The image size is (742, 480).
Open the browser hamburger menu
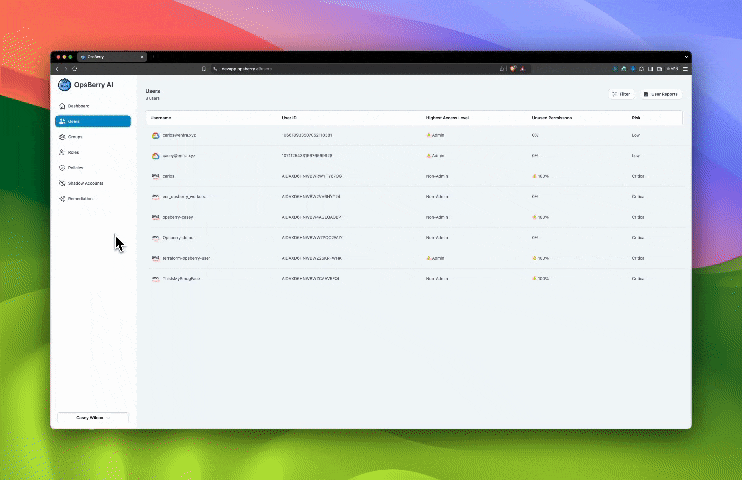tap(684, 69)
